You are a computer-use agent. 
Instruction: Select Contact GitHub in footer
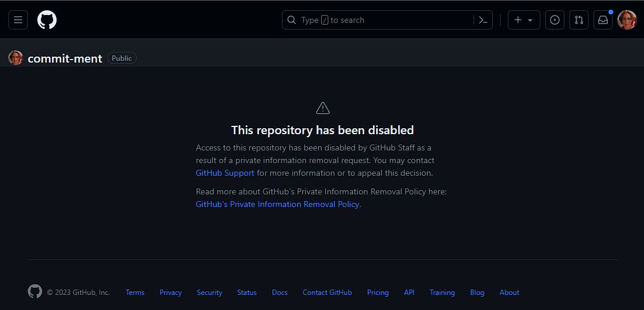tap(327, 293)
